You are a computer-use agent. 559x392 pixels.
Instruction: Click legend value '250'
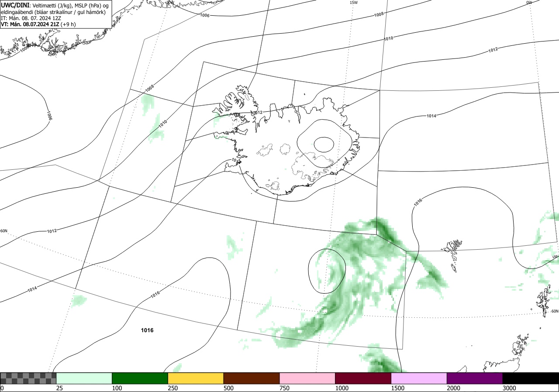point(173,388)
